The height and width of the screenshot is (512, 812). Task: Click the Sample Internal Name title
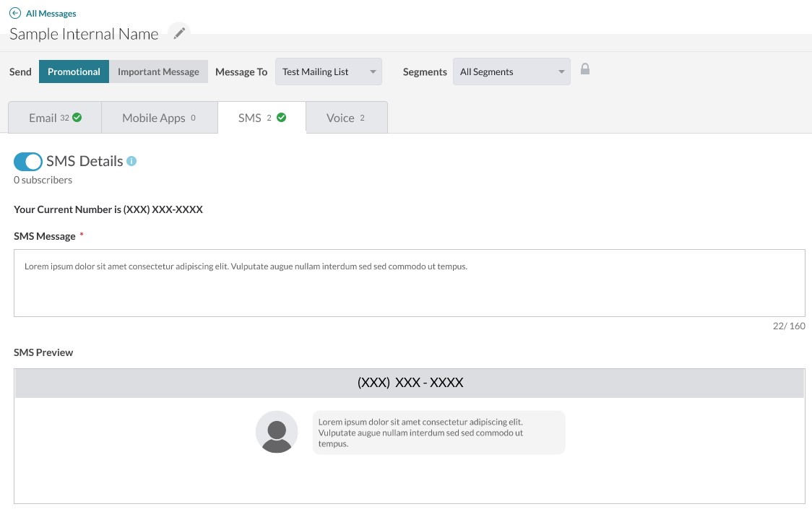84,34
